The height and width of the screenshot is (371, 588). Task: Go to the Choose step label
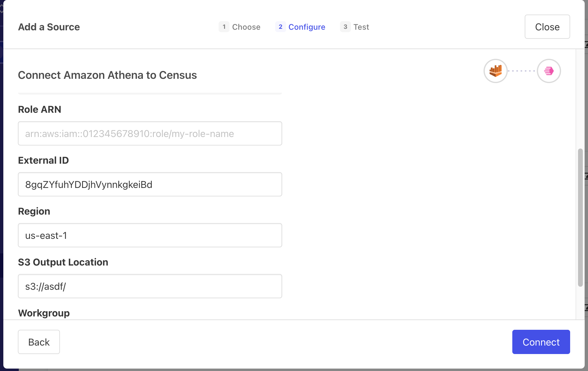246,27
